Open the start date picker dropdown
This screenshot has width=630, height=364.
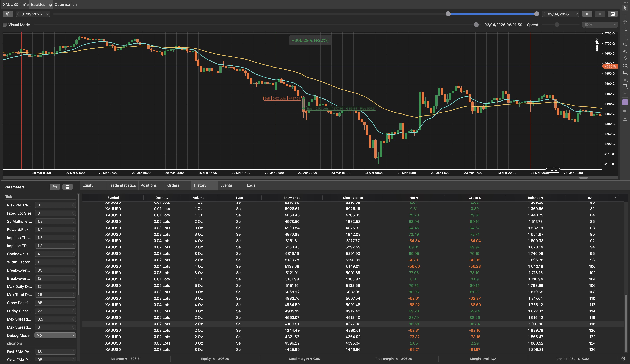coord(47,14)
